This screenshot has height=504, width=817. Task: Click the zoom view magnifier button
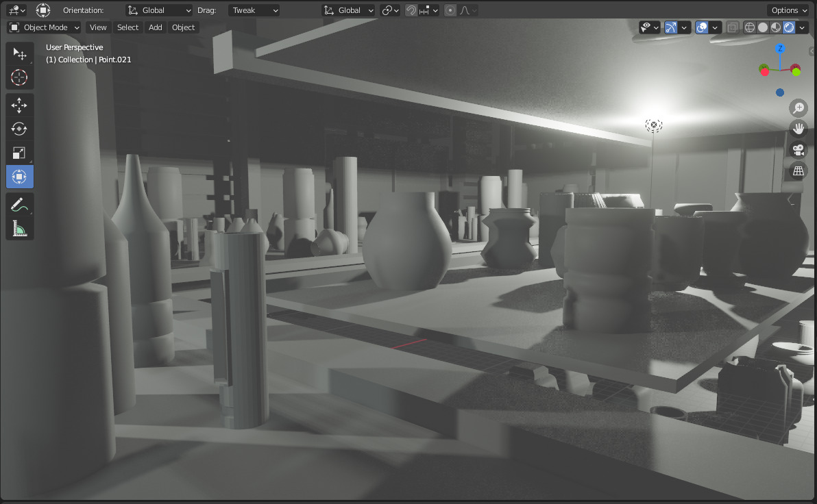click(x=798, y=108)
